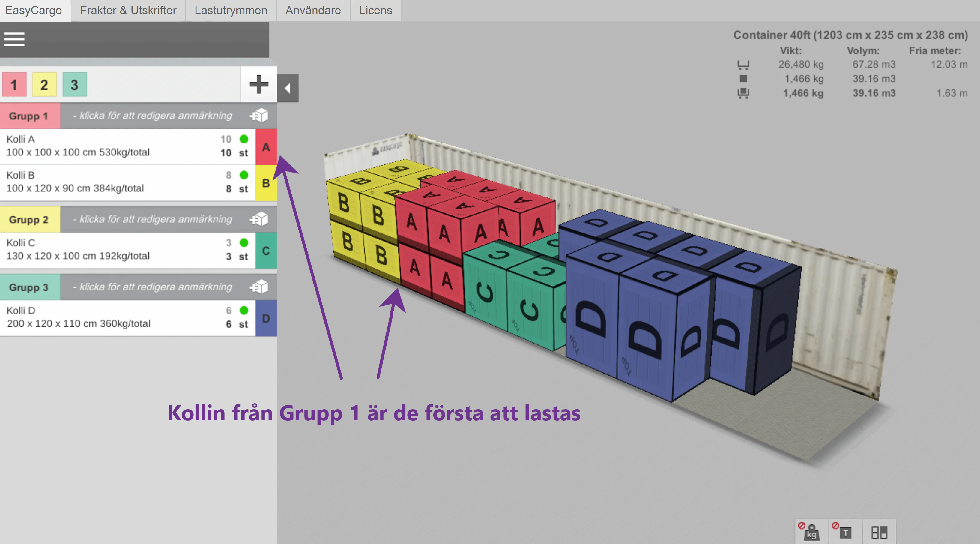Image resolution: width=980 pixels, height=544 pixels.
Task: Select group 3 green number button
Action: point(75,85)
